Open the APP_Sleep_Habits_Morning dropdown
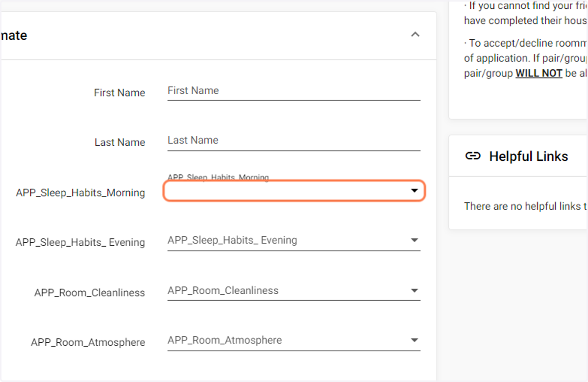The width and height of the screenshot is (588, 382). click(294, 191)
